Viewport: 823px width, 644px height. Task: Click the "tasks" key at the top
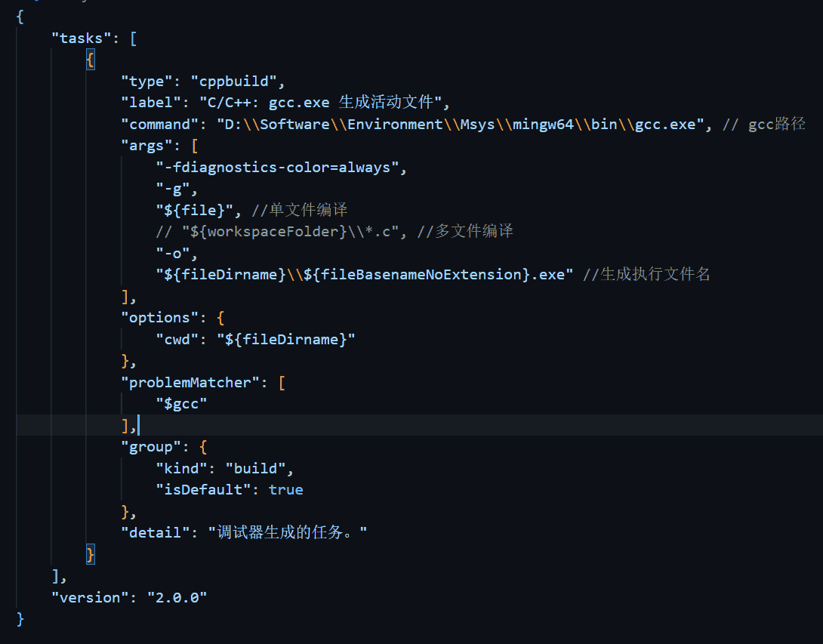pos(81,39)
